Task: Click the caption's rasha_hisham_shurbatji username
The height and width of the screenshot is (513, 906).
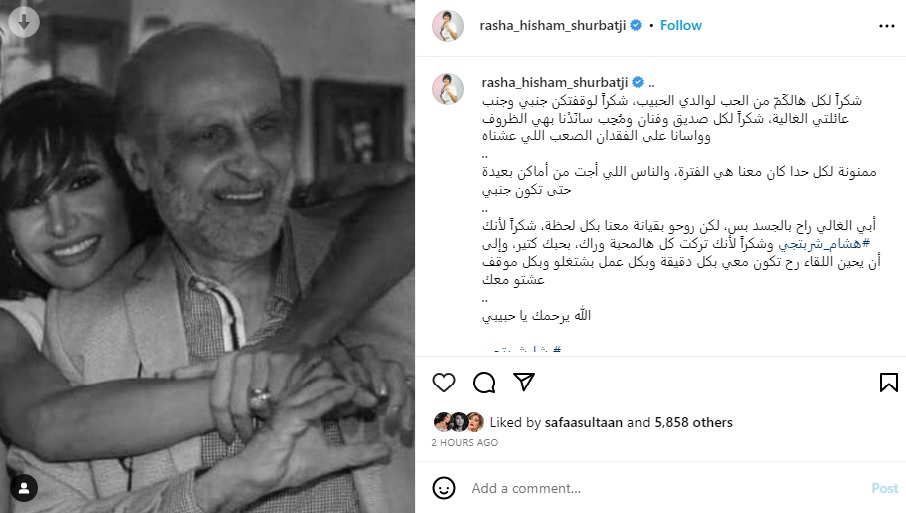Action: [x=555, y=83]
